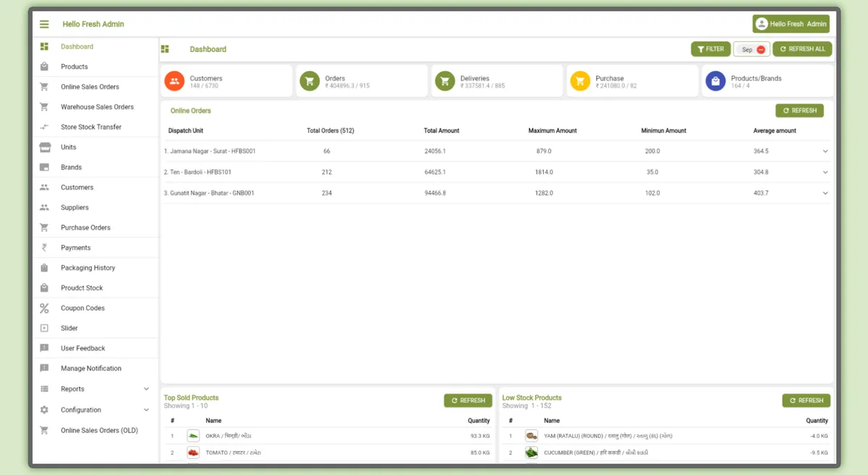
Task: Remove the Sep filter with red minus
Action: point(761,50)
